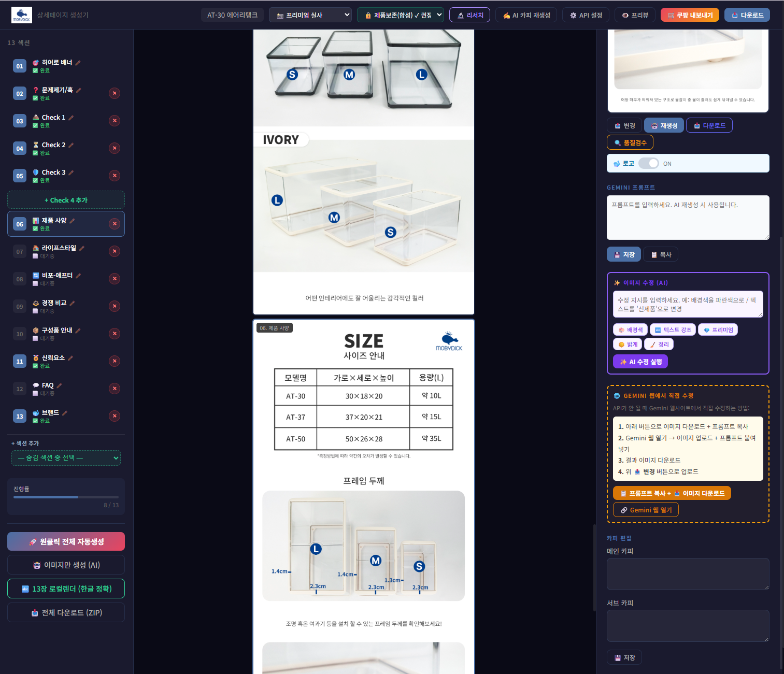Open section 07 라이프스타일
The image size is (784, 674).
(66, 251)
